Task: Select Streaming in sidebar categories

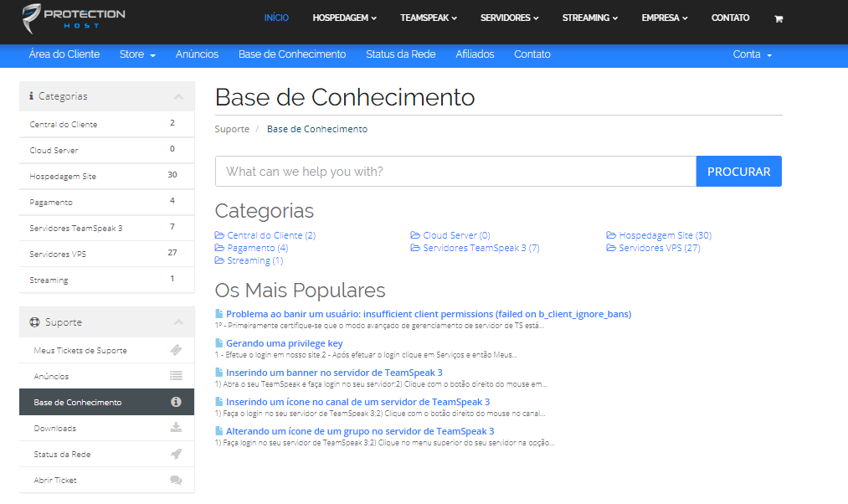Action: point(106,280)
